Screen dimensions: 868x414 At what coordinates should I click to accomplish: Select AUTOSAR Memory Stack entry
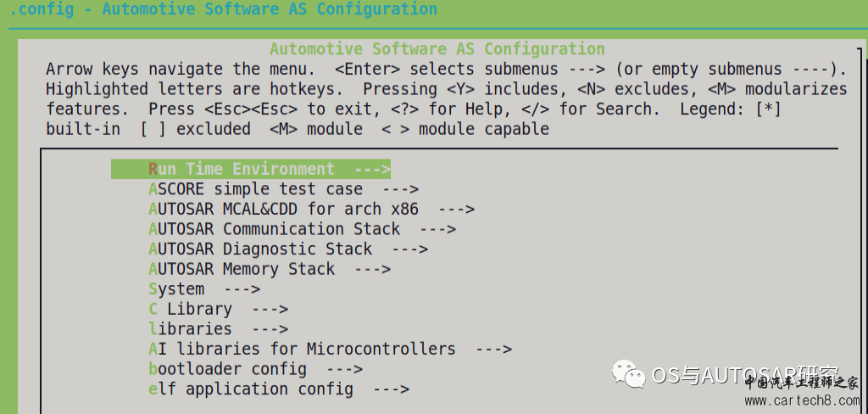(270, 269)
